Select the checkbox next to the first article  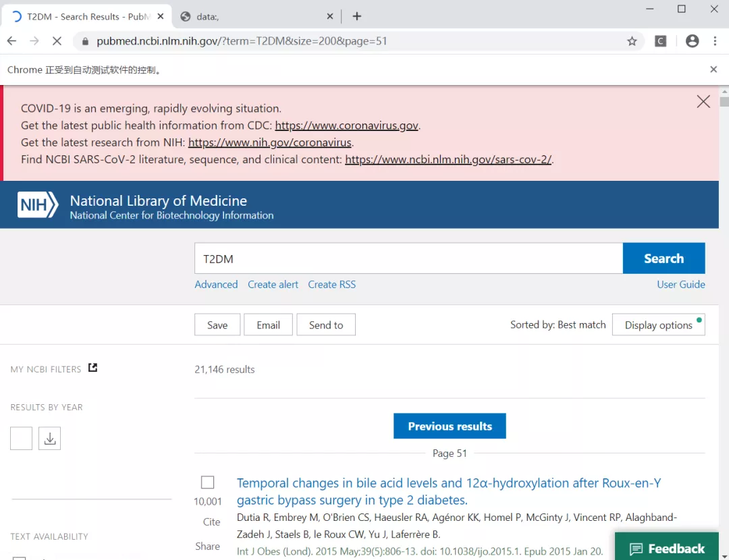point(207,482)
